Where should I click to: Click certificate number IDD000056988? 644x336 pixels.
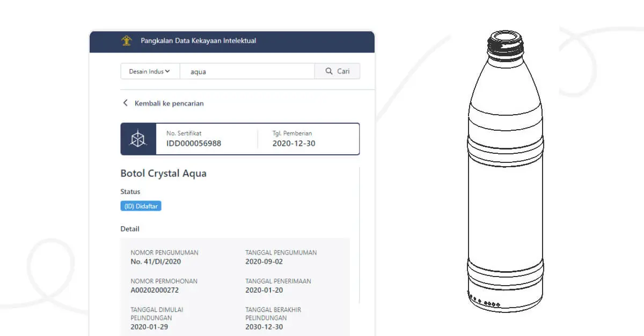point(194,144)
